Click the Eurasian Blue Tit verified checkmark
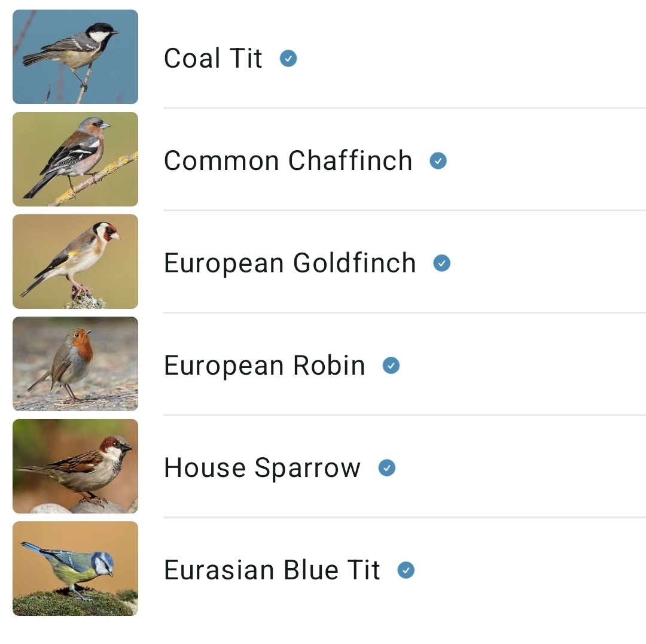This screenshot has height=644, width=646. pyautogui.click(x=406, y=570)
